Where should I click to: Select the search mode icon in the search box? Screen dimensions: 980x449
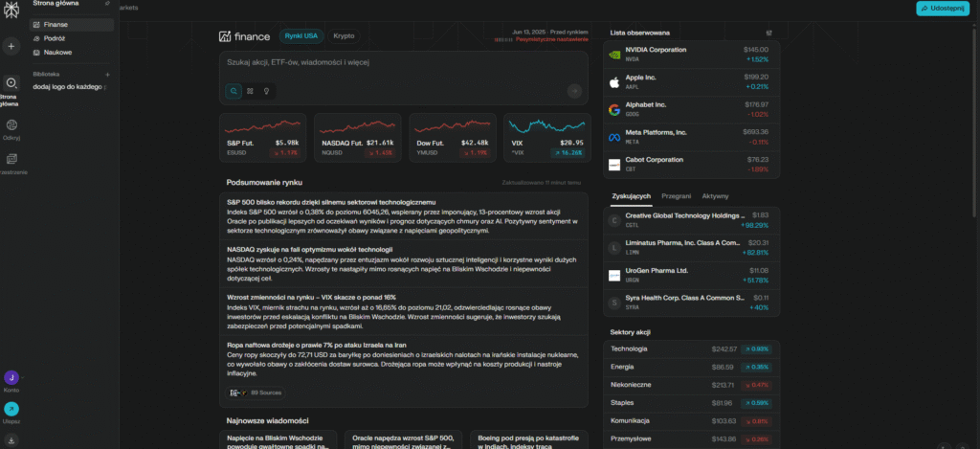234,91
